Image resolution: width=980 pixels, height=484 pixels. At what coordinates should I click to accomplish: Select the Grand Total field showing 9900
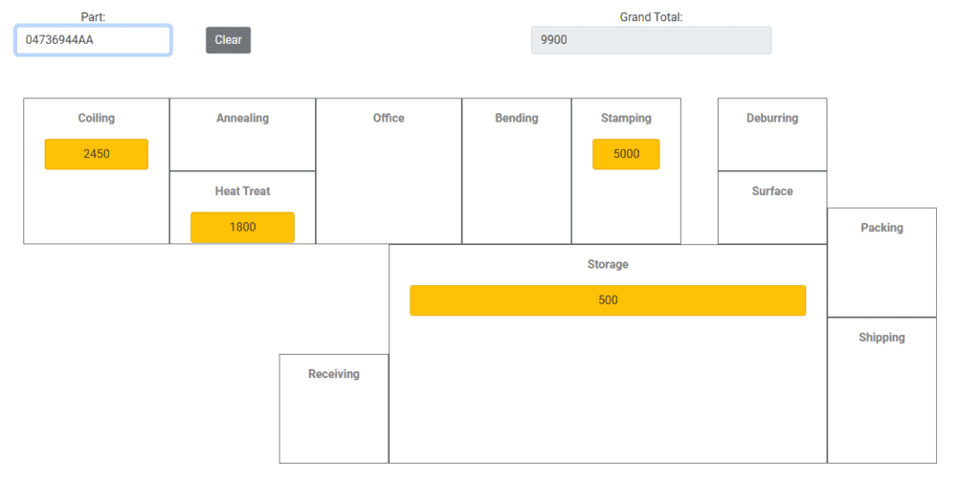pyautogui.click(x=651, y=40)
